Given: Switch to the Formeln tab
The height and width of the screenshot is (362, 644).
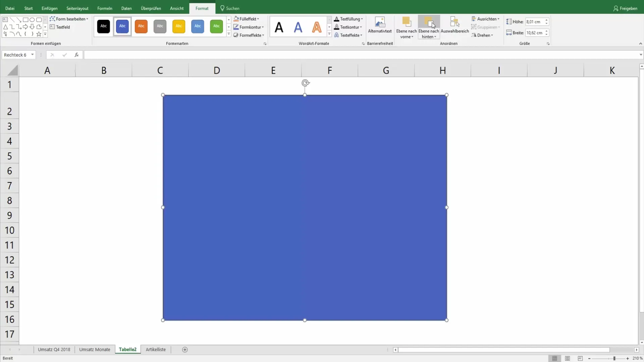Looking at the screenshot, I should pos(105,8).
